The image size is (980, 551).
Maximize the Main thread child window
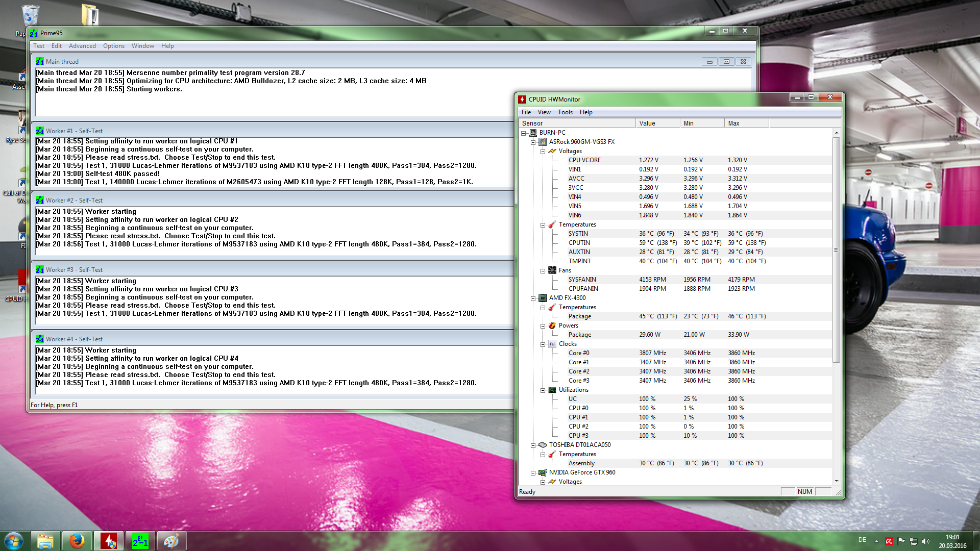(726, 62)
